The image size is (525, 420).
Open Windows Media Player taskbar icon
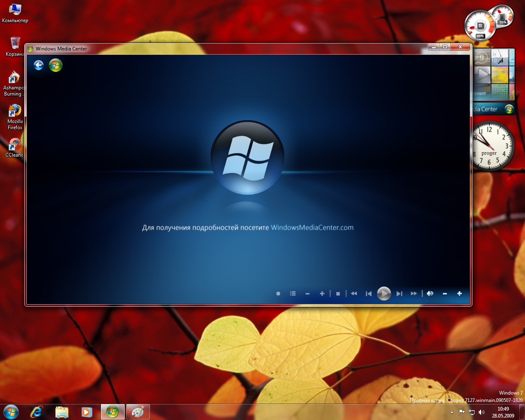[x=87, y=412]
